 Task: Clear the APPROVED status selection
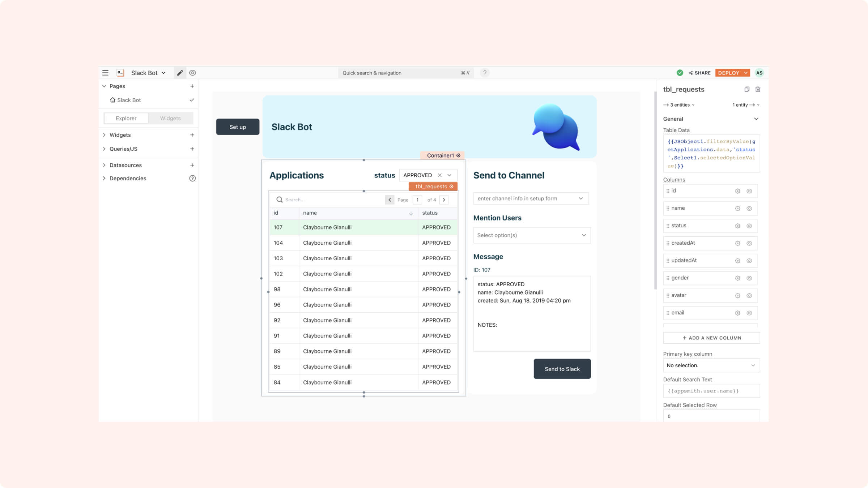439,175
